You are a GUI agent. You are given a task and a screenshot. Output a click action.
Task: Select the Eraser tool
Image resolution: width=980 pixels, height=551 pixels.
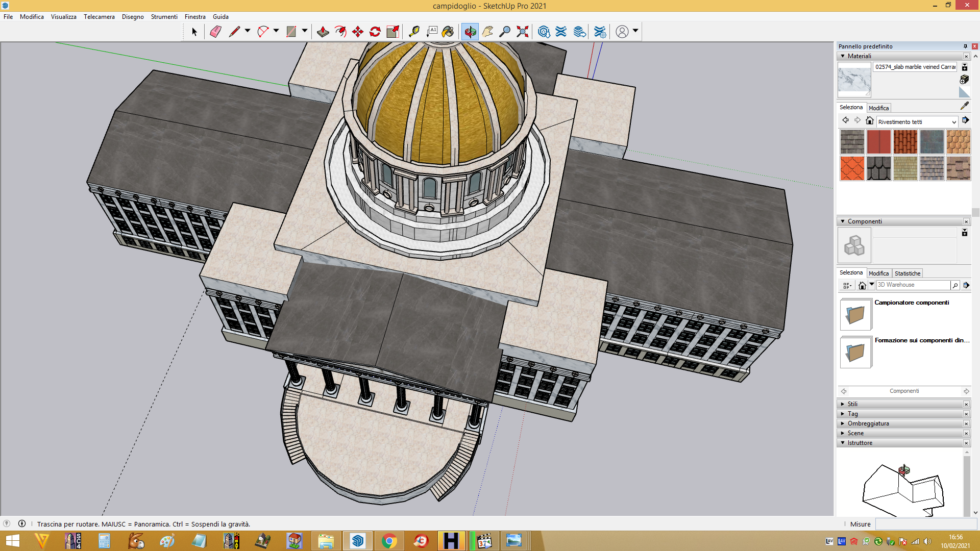pos(215,32)
